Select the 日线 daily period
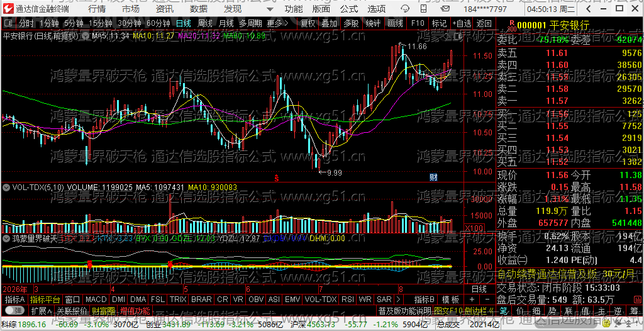The image size is (644, 331). tap(183, 23)
